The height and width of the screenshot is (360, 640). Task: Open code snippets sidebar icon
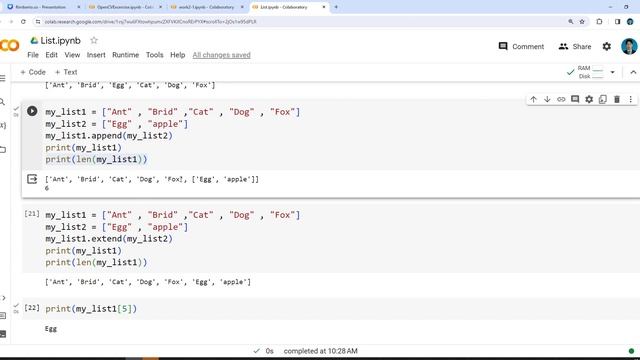(3, 298)
